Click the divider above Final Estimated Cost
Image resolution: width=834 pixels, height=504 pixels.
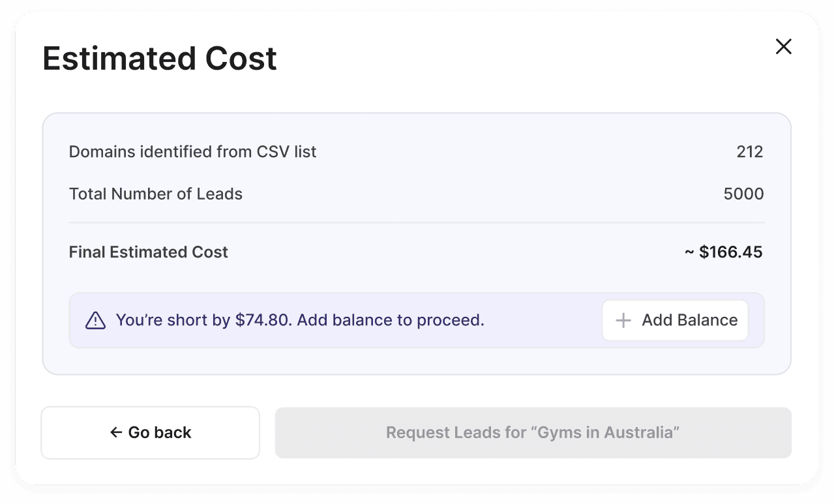point(416,223)
